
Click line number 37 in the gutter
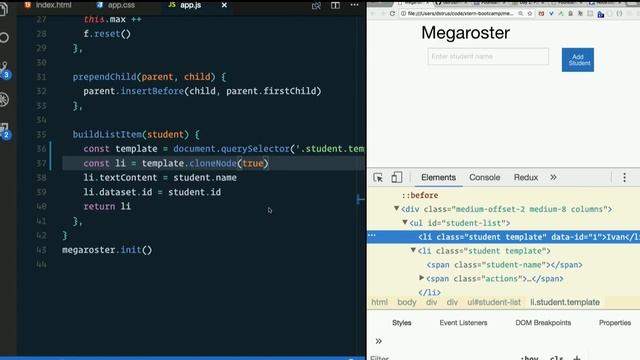(41, 163)
